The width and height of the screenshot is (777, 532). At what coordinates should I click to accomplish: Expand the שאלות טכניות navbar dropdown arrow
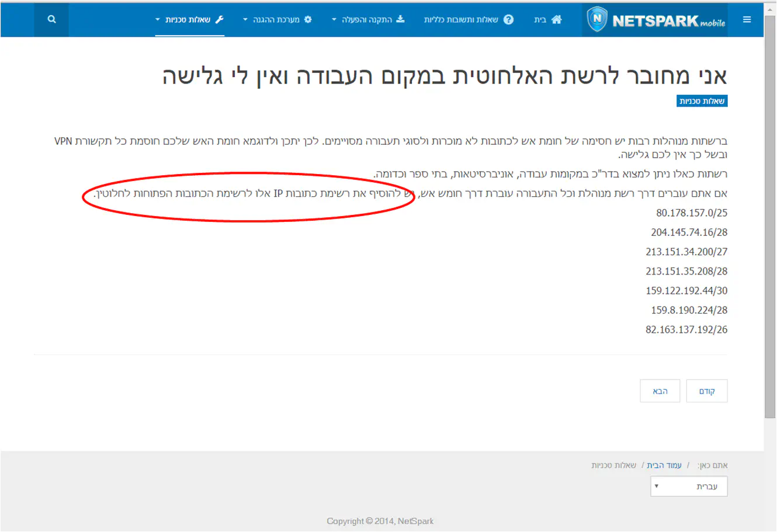click(158, 20)
